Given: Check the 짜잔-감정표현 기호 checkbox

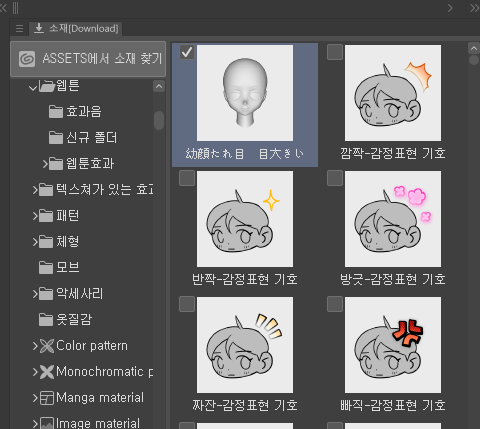Looking at the screenshot, I should [187, 304].
